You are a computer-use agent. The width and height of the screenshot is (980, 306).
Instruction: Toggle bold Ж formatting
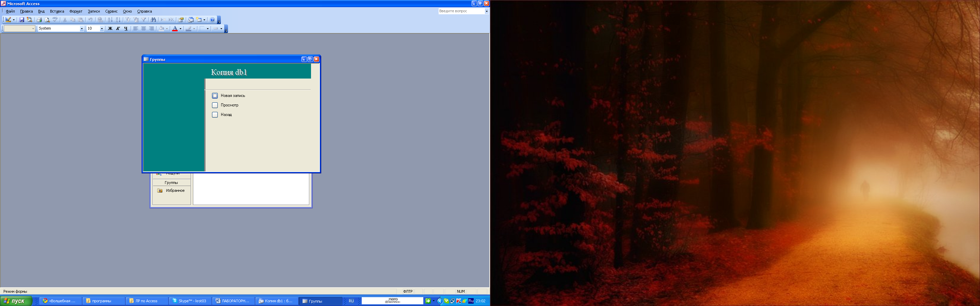point(110,29)
